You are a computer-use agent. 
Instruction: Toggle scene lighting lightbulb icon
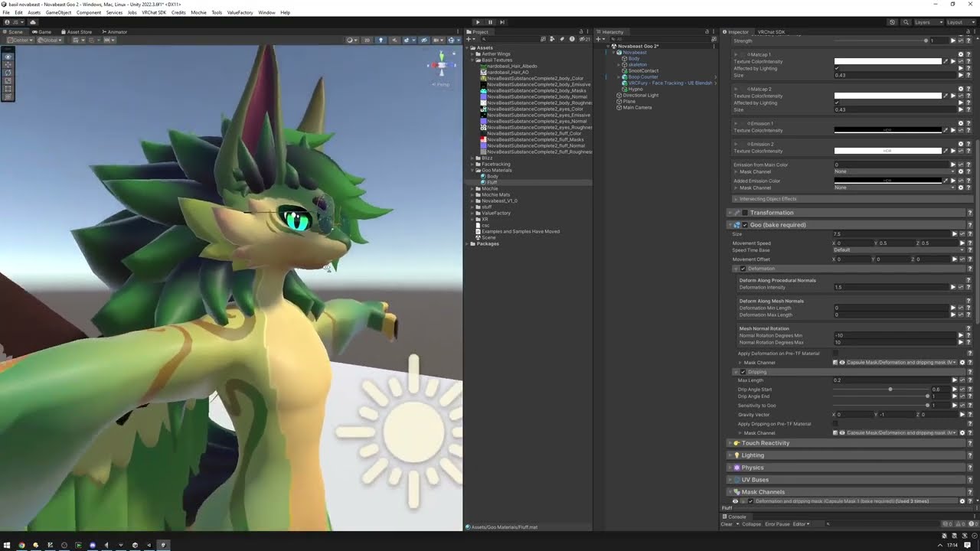(x=381, y=40)
